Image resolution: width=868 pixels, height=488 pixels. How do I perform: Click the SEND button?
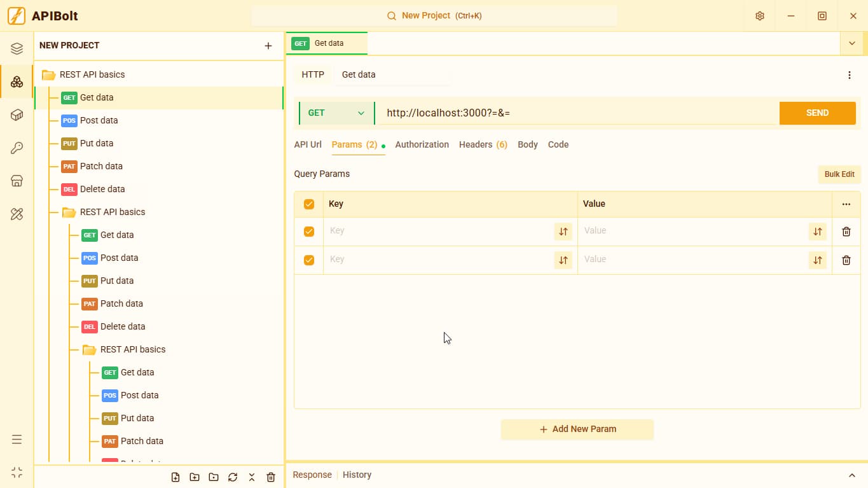[x=817, y=113]
